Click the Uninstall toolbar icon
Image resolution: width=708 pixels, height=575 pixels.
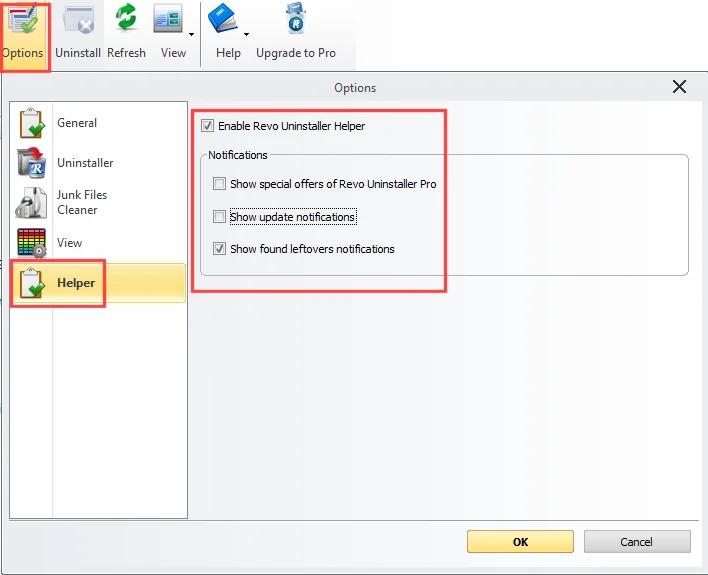click(x=78, y=20)
